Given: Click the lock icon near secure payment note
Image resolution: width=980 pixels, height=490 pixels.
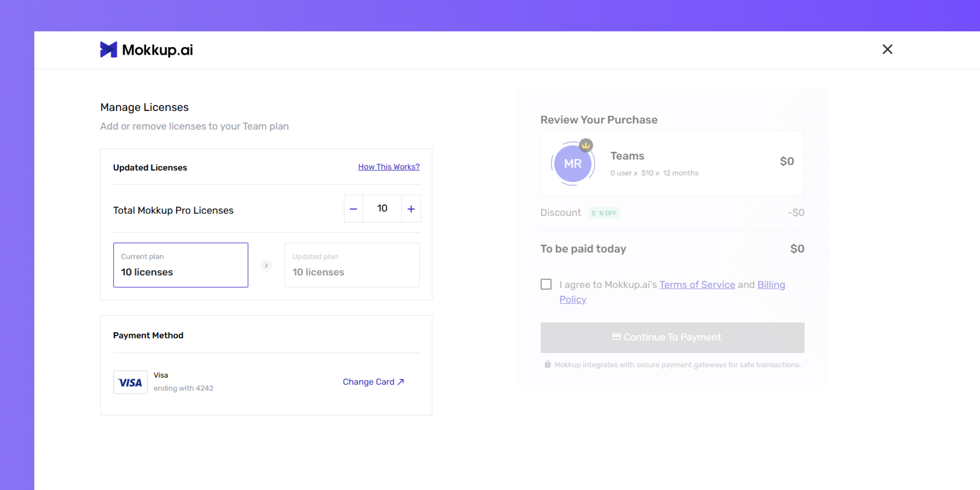Looking at the screenshot, I should 547,364.
